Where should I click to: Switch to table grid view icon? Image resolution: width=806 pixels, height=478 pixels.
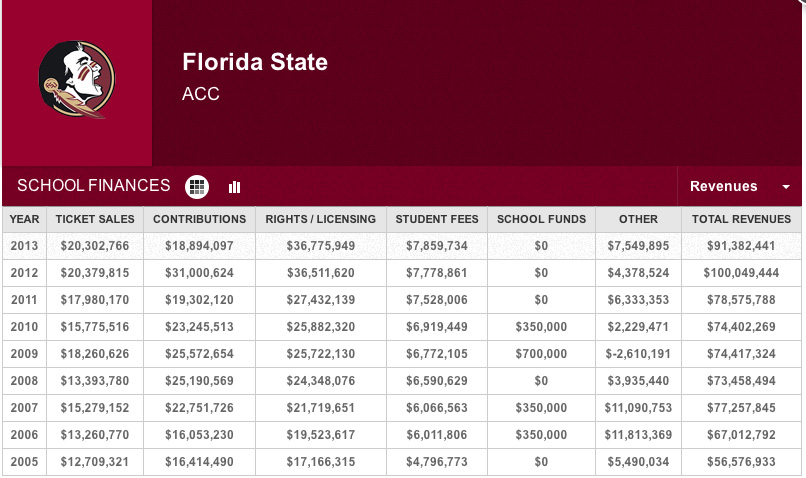[x=197, y=186]
